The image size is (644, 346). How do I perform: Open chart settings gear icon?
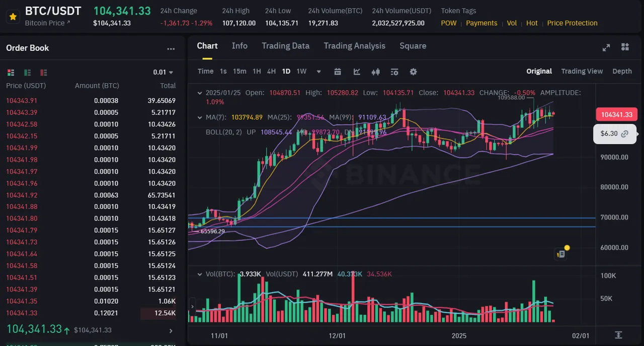[413, 72]
